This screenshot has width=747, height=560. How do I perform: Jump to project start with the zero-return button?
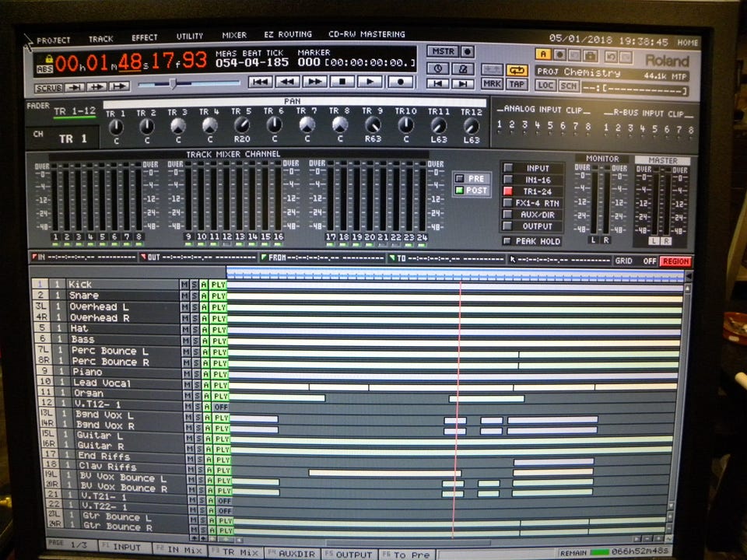tap(260, 82)
